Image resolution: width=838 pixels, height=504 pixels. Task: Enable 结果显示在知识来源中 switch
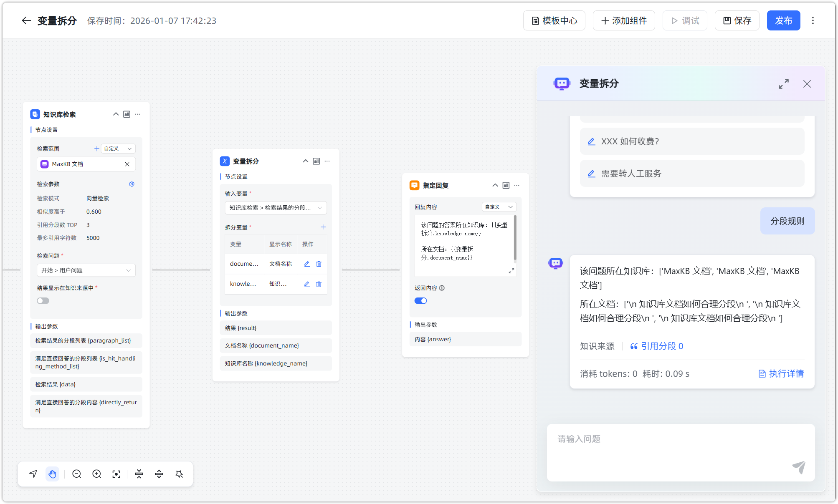[x=43, y=300]
